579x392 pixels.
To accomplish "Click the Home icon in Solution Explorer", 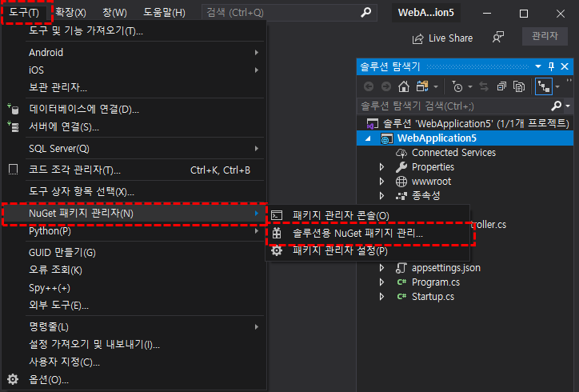I will pyautogui.click(x=404, y=86).
